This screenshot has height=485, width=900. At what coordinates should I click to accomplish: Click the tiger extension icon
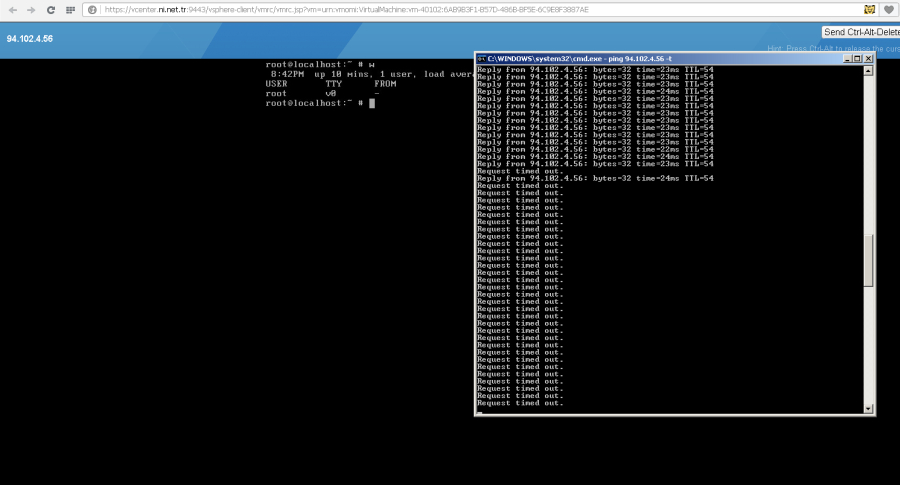[870, 10]
